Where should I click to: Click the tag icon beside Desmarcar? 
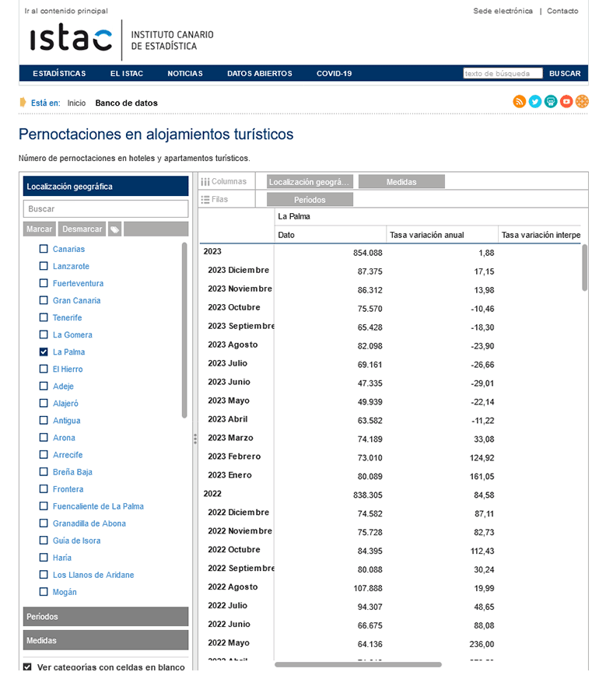[114, 229]
